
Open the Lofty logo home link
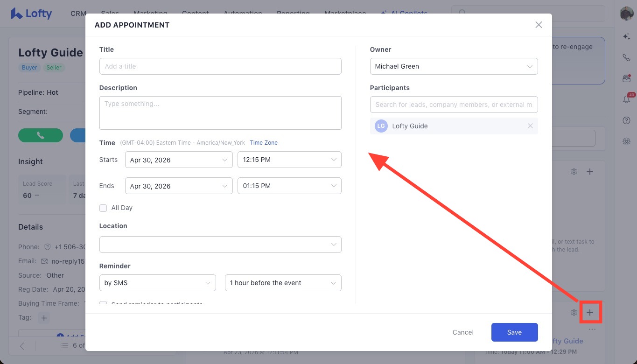[x=31, y=14]
